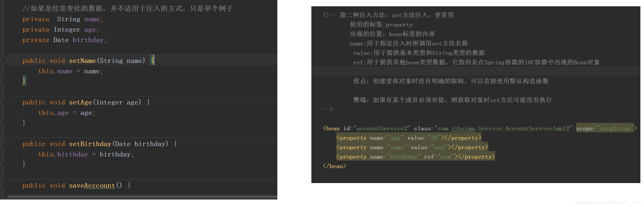This screenshot has height=207, width=644.
Task: Click the XML comment opening line mentioning set方法注入
Action: (388, 15)
